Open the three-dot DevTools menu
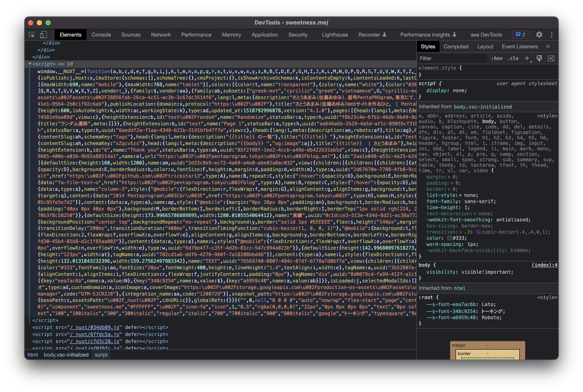This screenshot has width=583, height=392. click(x=552, y=35)
